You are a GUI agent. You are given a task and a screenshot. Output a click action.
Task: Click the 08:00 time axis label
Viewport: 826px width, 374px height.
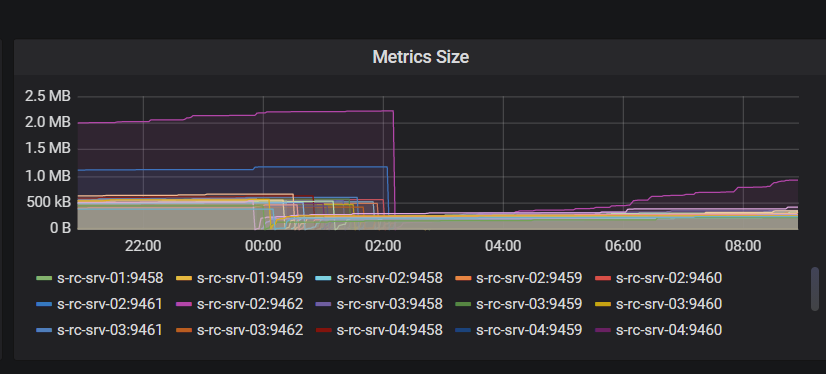[x=743, y=245]
